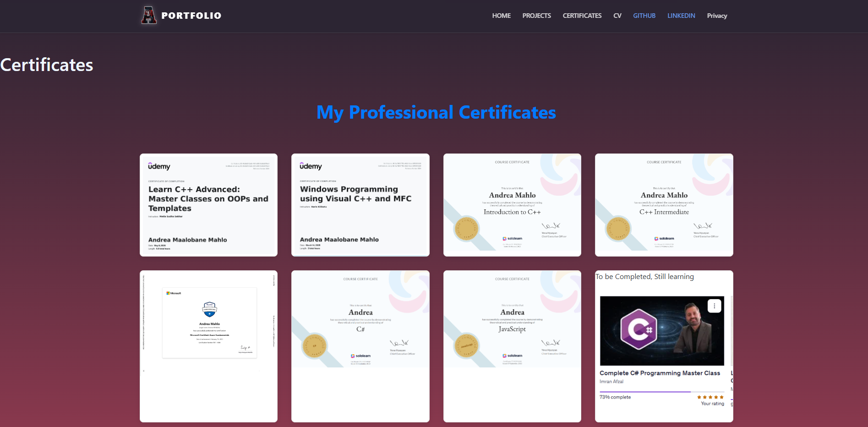Click the Privacy link

(x=717, y=16)
